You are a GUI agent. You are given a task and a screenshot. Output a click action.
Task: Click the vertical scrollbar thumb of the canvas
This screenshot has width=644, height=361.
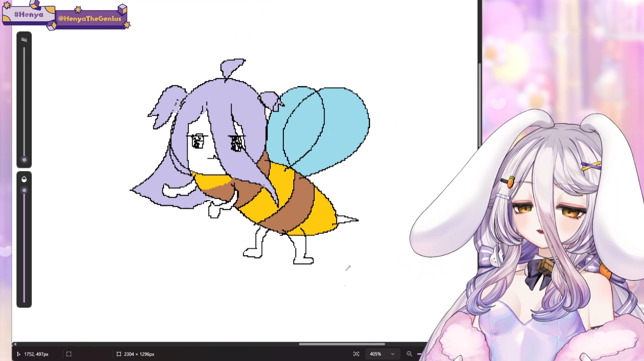(480, 106)
